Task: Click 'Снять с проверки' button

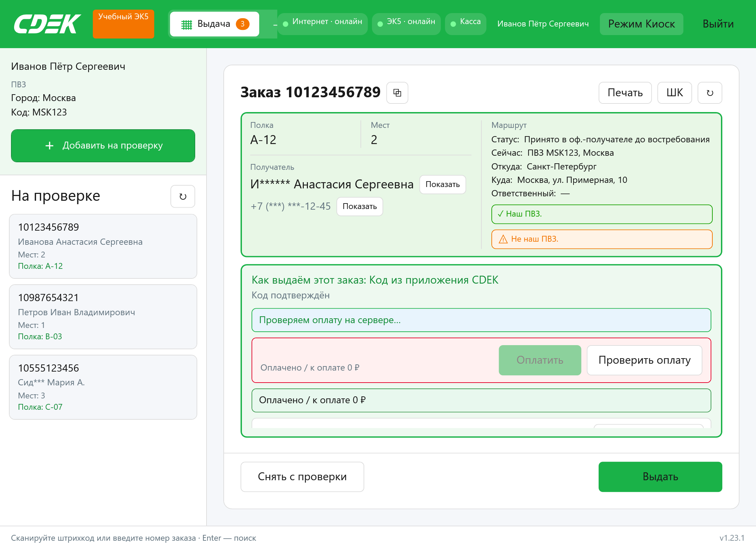Action: 302,476
